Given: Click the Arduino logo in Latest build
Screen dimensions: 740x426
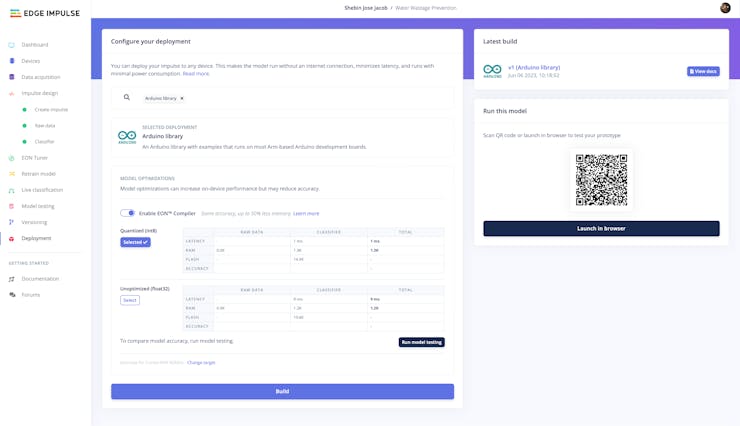Looking at the screenshot, I should pos(492,71).
